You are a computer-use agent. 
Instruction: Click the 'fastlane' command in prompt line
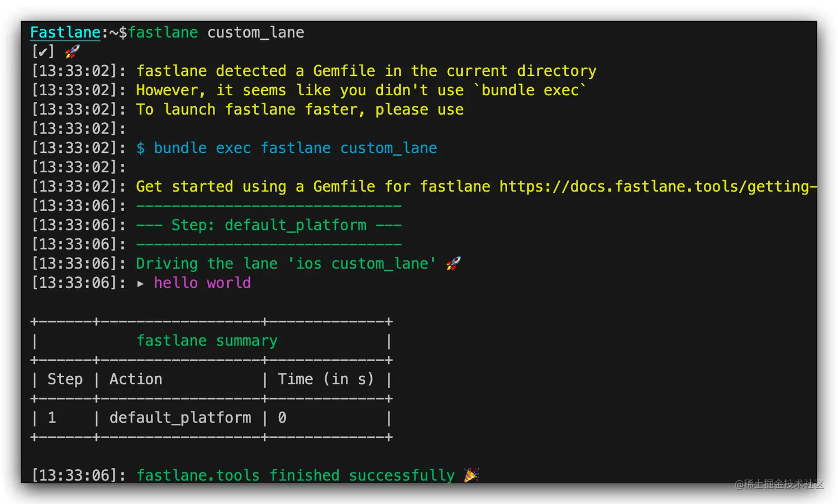pos(163,32)
